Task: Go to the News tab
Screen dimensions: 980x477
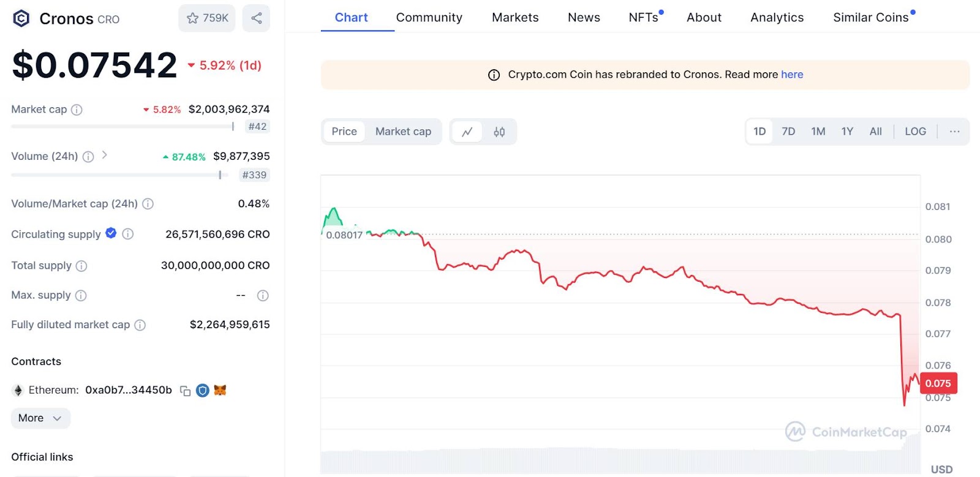Action: click(x=584, y=18)
